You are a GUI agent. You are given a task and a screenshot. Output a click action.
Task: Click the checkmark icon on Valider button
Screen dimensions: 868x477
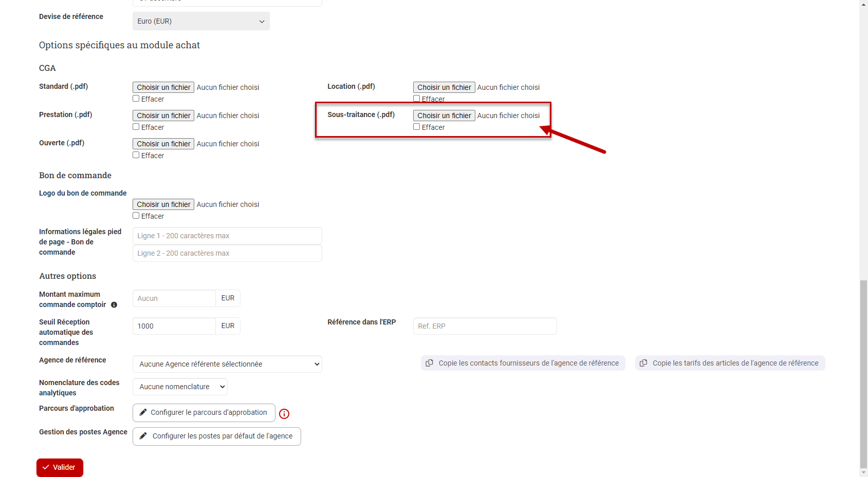pyautogui.click(x=46, y=467)
